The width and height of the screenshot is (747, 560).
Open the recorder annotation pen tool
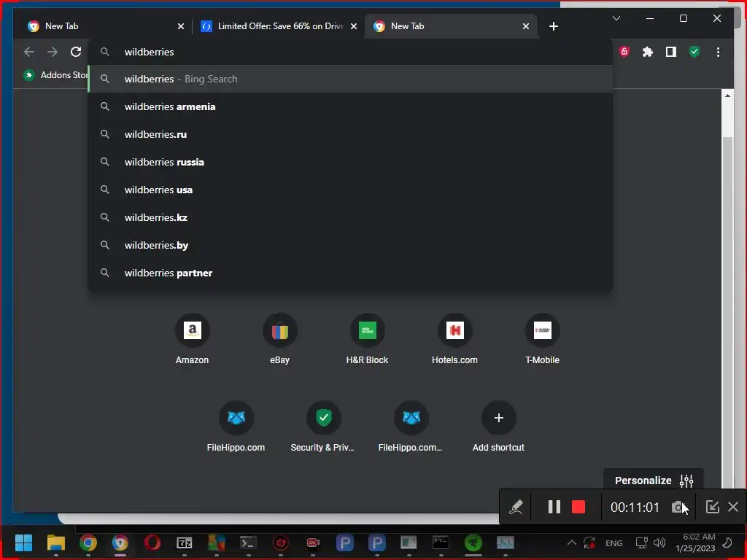click(516, 507)
